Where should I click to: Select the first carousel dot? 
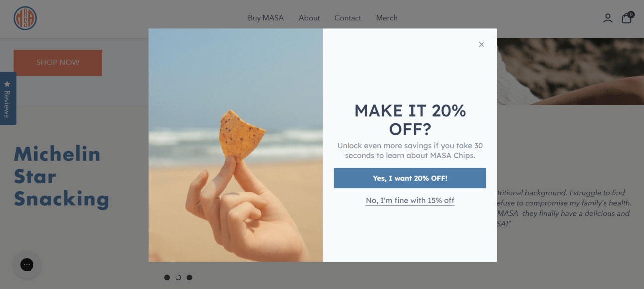click(x=167, y=277)
